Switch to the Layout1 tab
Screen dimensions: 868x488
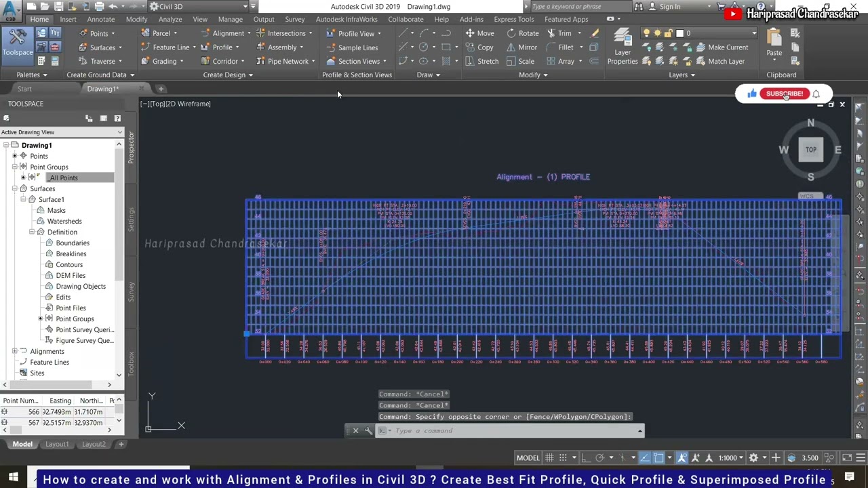point(57,445)
